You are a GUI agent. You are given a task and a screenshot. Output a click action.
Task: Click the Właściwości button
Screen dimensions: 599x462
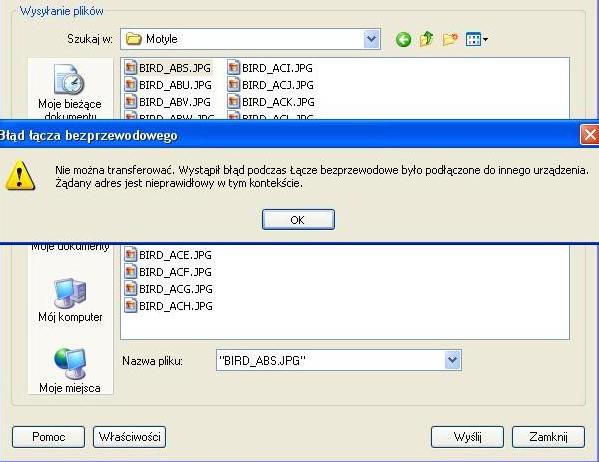(130, 437)
